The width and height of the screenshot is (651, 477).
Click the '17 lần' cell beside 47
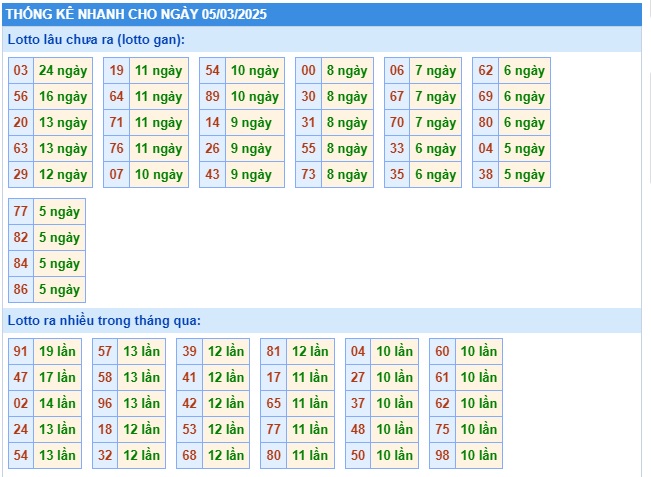(57, 377)
